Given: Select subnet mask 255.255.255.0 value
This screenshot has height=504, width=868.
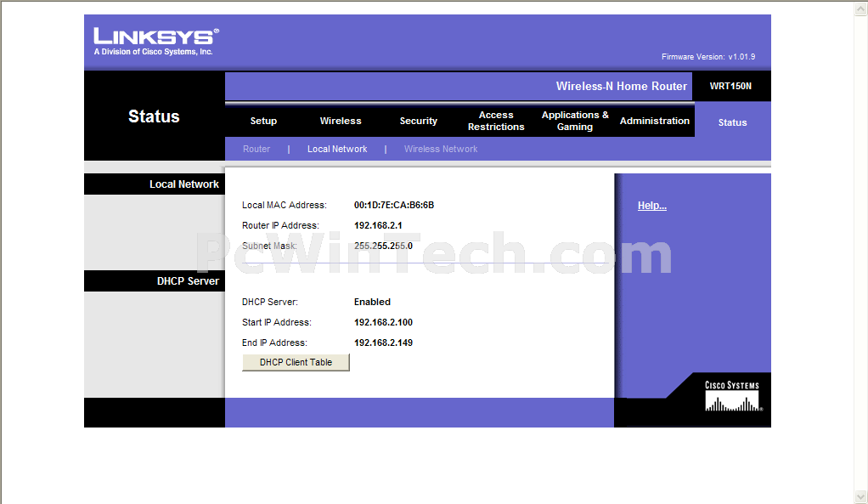Looking at the screenshot, I should pos(383,246).
